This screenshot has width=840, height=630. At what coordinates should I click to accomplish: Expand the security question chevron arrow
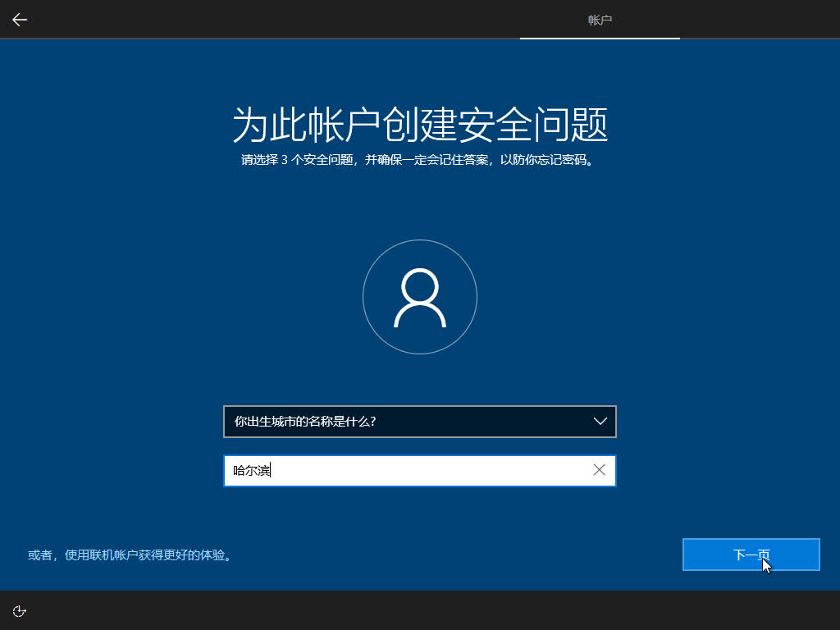[600, 422]
